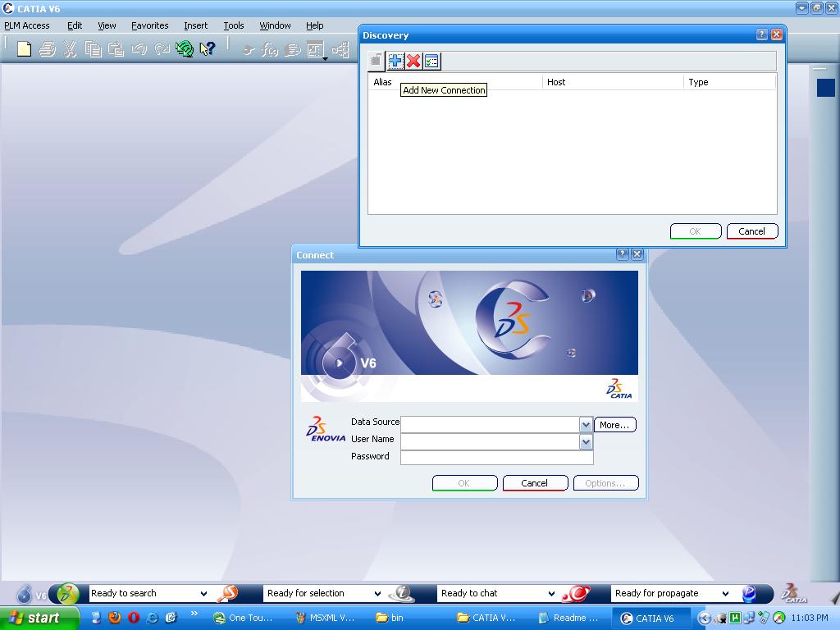Viewport: 840px width, 630px height.
Task: Click the DS CATIA logo at bottom right
Action: (794, 594)
